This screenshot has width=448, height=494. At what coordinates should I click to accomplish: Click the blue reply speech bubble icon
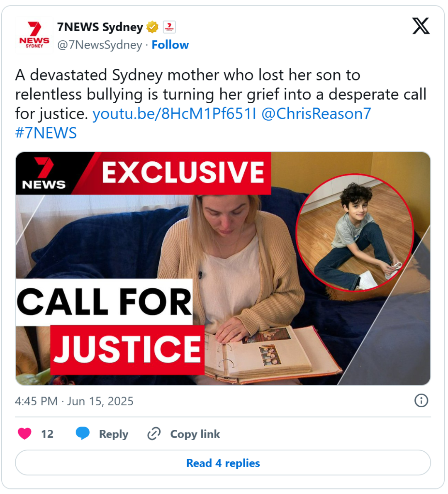point(83,433)
